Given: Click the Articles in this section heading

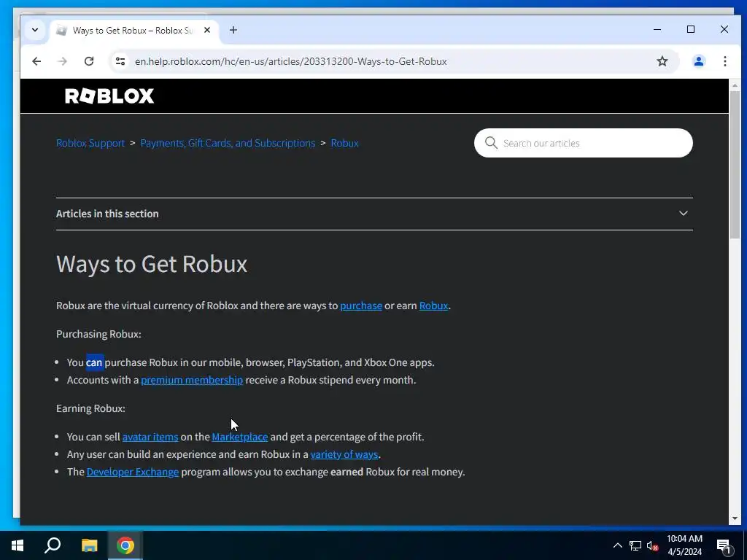Looking at the screenshot, I should pos(107,214).
